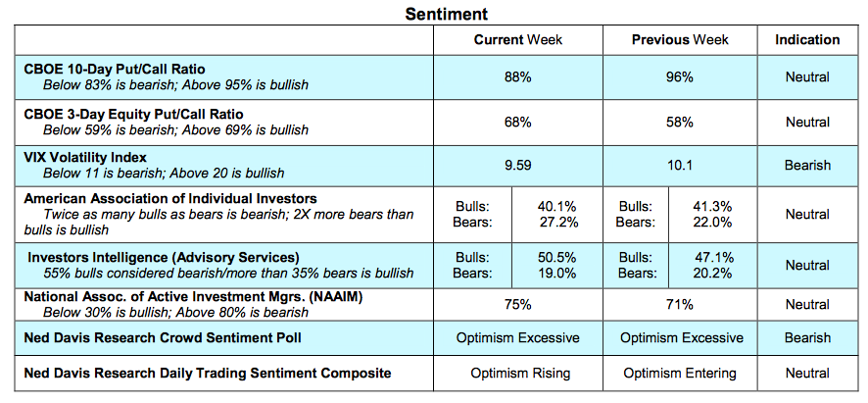Select the Bearish indication for VIX
Viewport: 868px width, 403px height.
[807, 166]
